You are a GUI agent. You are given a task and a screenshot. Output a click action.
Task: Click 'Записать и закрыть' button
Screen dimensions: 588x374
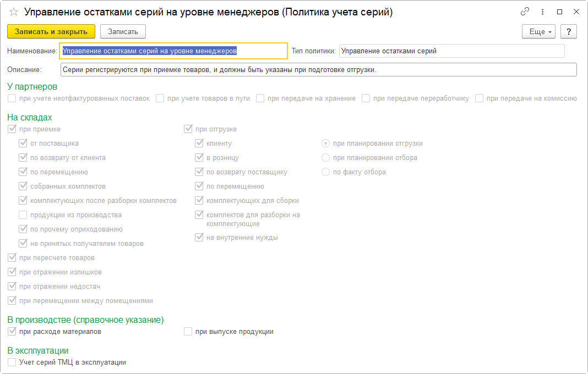51,31
